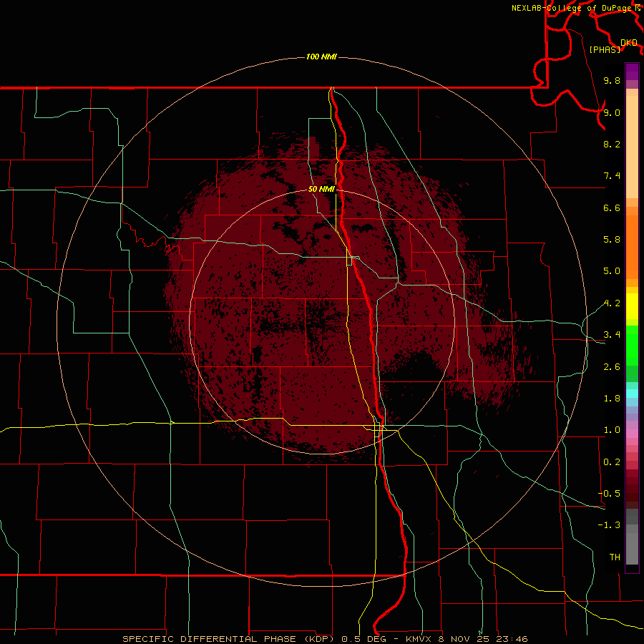
Task: Click the 1.0 value on the color scale
Action: pyautogui.click(x=612, y=430)
